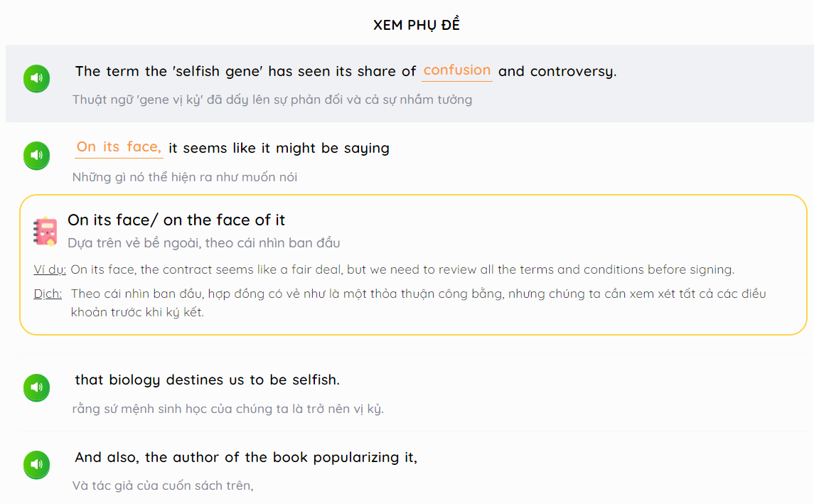Open the highlighted phrase 'On its face,'
The height and width of the screenshot is (504, 814).
119,147
